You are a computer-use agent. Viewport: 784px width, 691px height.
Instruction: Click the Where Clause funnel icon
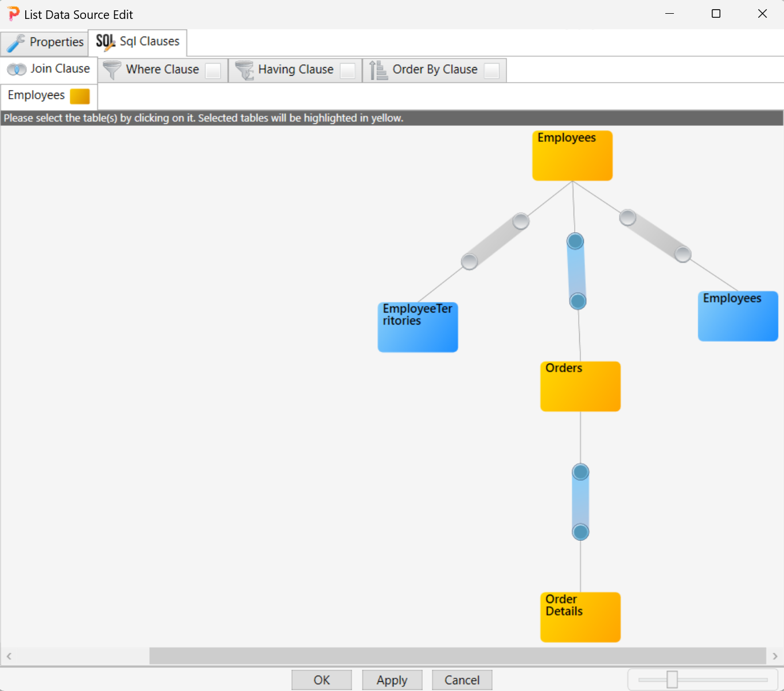pos(112,70)
